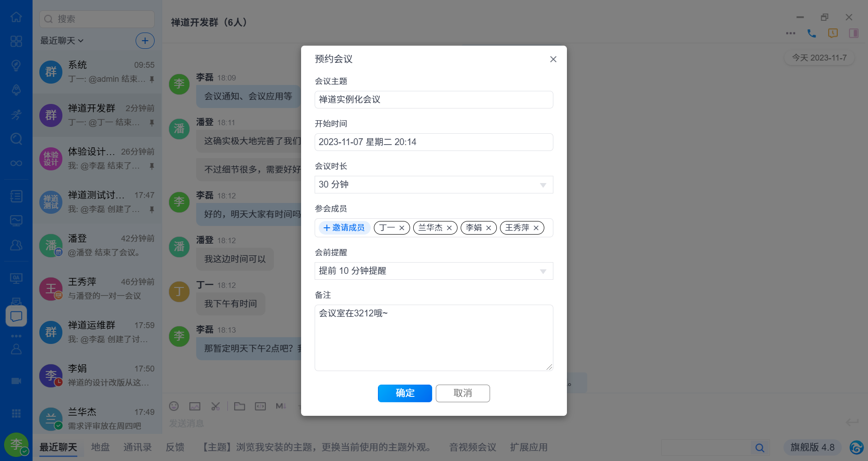Switch to the 地盘 bottom tab
The image size is (868, 461).
[x=100, y=447]
